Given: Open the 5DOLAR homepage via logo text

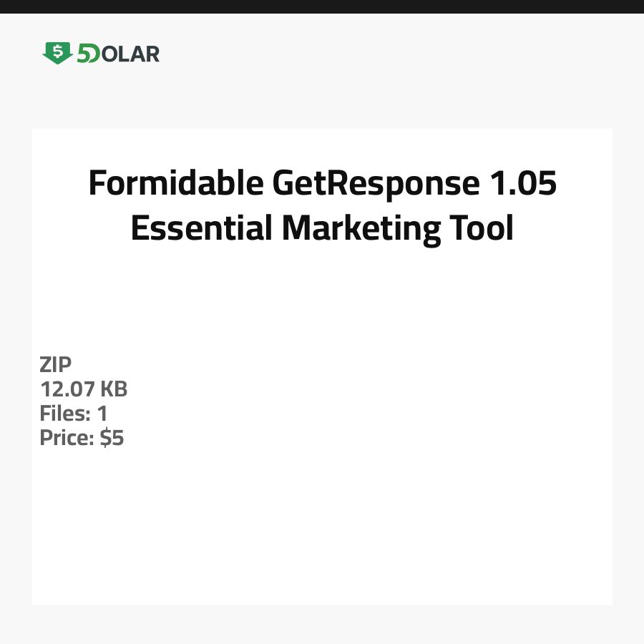Looking at the screenshot, I should coord(118,54).
